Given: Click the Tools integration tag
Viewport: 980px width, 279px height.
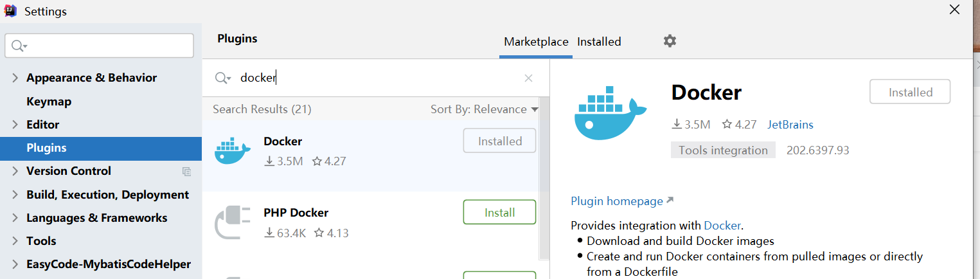Looking at the screenshot, I should [723, 150].
